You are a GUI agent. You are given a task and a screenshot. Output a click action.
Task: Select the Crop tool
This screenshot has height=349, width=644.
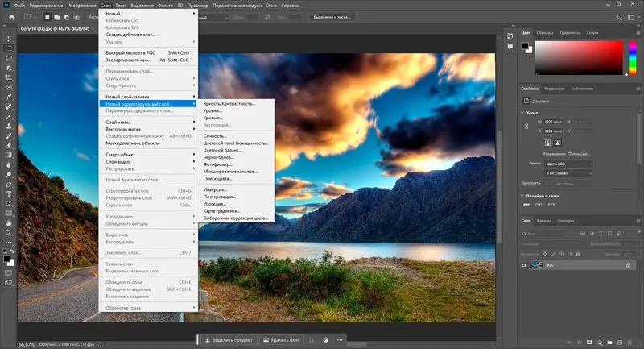coord(8,77)
